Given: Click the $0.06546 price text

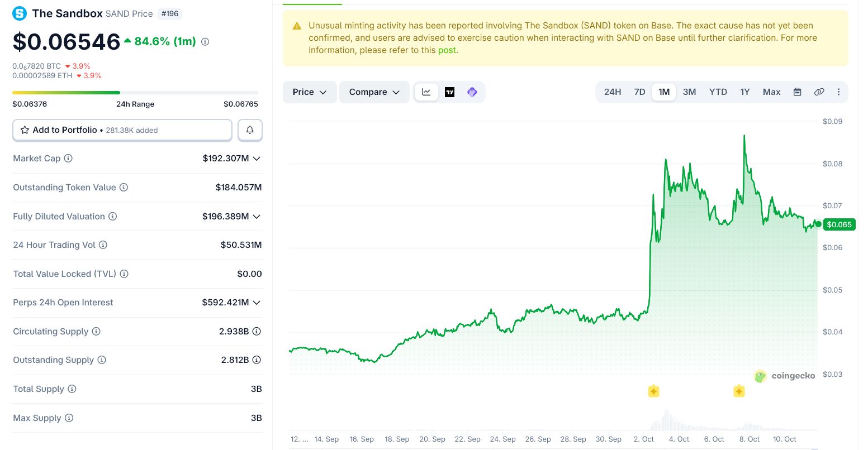Looking at the screenshot, I should pyautogui.click(x=67, y=42).
